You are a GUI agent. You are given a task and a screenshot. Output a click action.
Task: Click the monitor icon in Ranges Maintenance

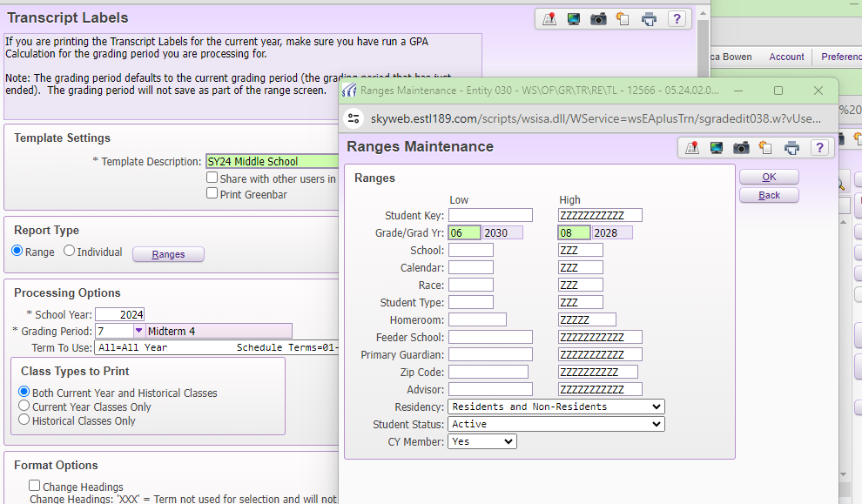tap(717, 147)
